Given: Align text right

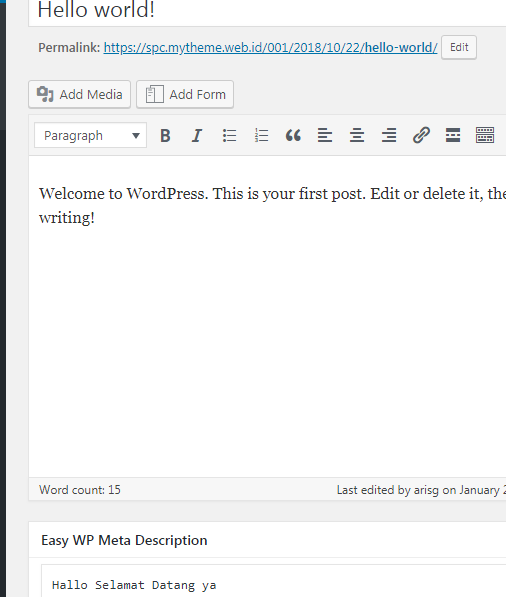Looking at the screenshot, I should [x=389, y=135].
